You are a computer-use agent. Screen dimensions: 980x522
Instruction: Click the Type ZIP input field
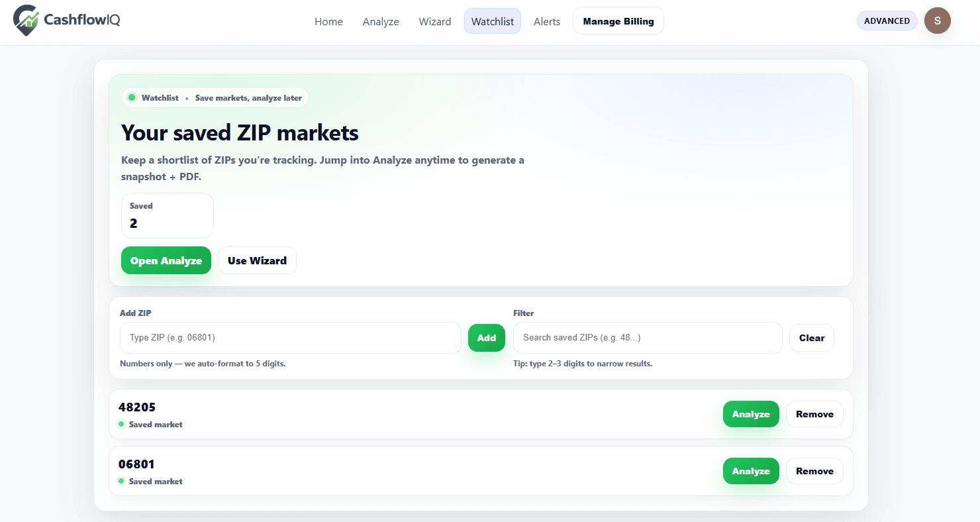[290, 338]
